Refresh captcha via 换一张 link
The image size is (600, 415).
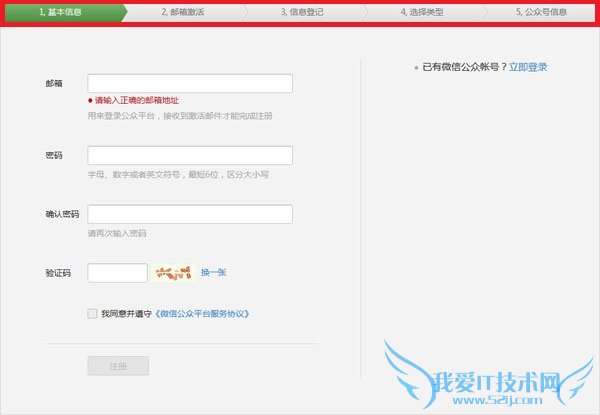click(x=214, y=272)
